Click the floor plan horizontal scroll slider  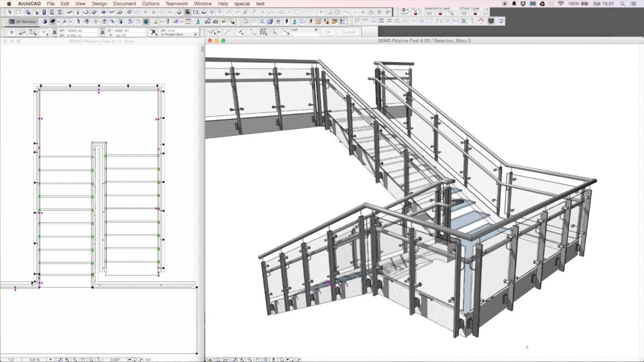click(148, 359)
